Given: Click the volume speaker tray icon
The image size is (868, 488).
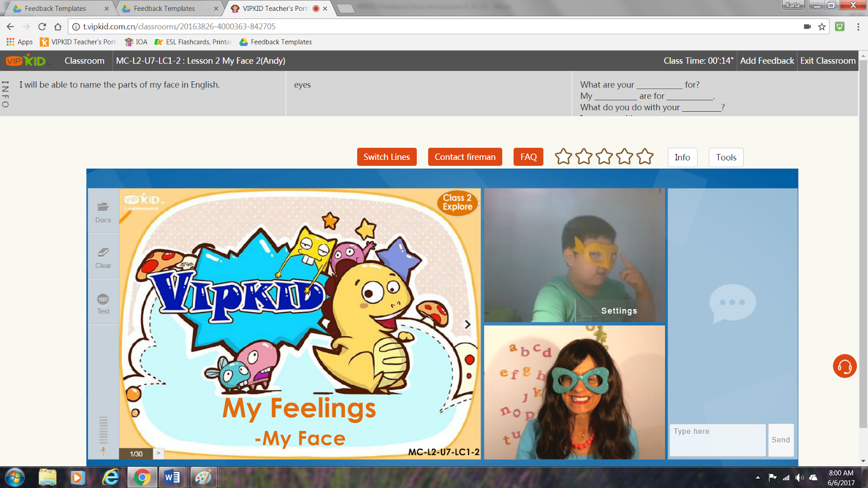Looking at the screenshot, I should point(799,477).
